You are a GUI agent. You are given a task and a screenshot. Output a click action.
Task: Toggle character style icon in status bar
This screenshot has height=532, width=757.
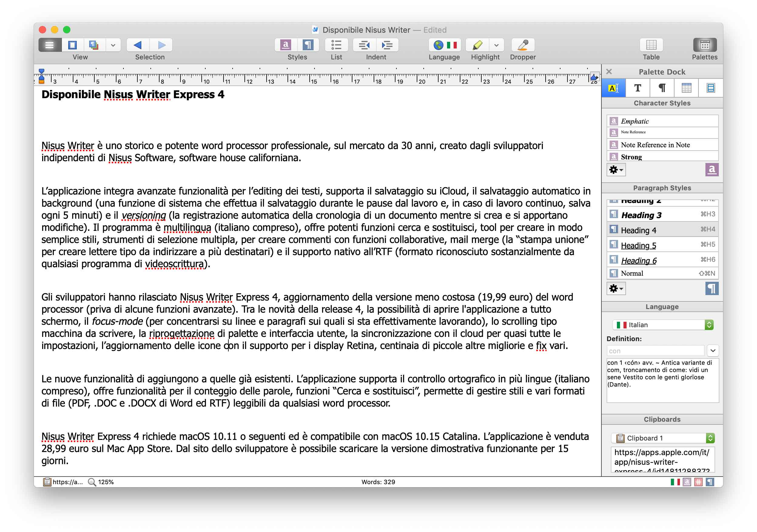point(687,482)
